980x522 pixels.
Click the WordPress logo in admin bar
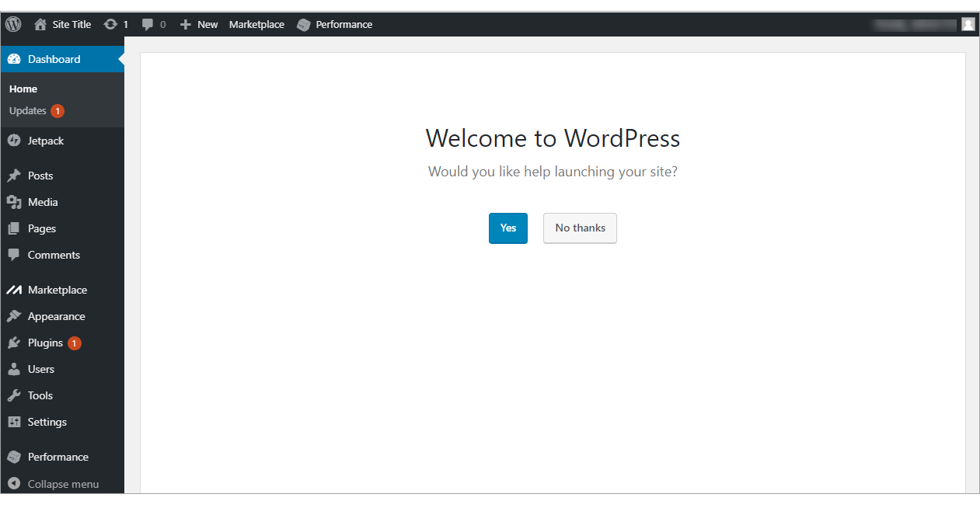coord(13,24)
